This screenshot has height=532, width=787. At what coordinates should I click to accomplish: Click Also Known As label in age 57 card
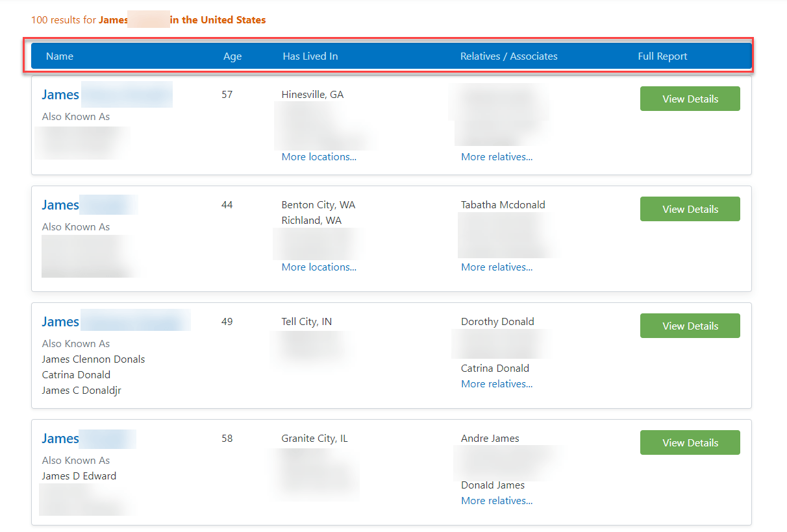[x=76, y=117]
